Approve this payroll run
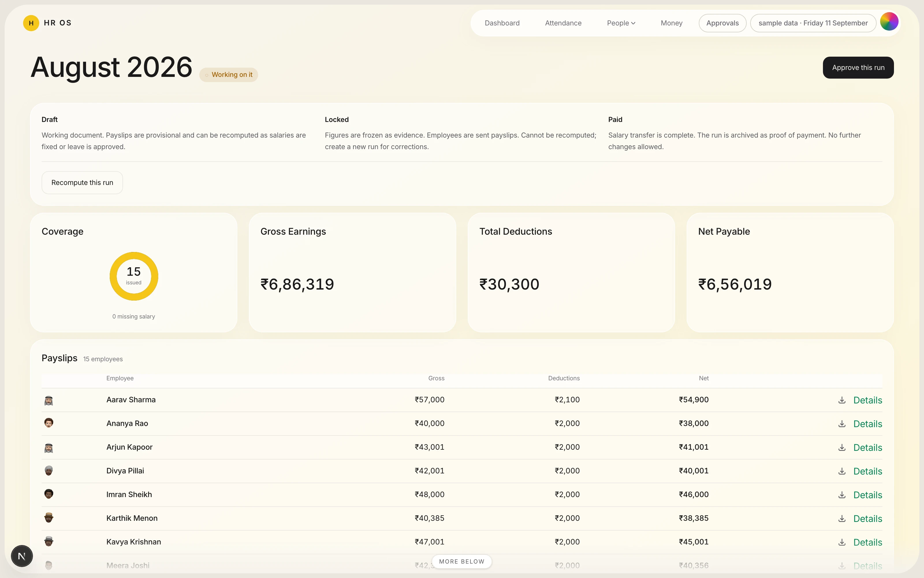 (x=858, y=68)
